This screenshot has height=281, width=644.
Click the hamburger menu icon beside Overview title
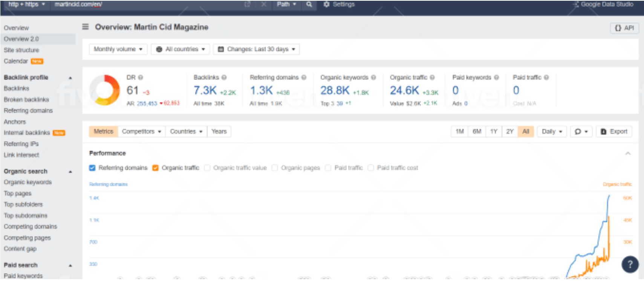pos(86,27)
